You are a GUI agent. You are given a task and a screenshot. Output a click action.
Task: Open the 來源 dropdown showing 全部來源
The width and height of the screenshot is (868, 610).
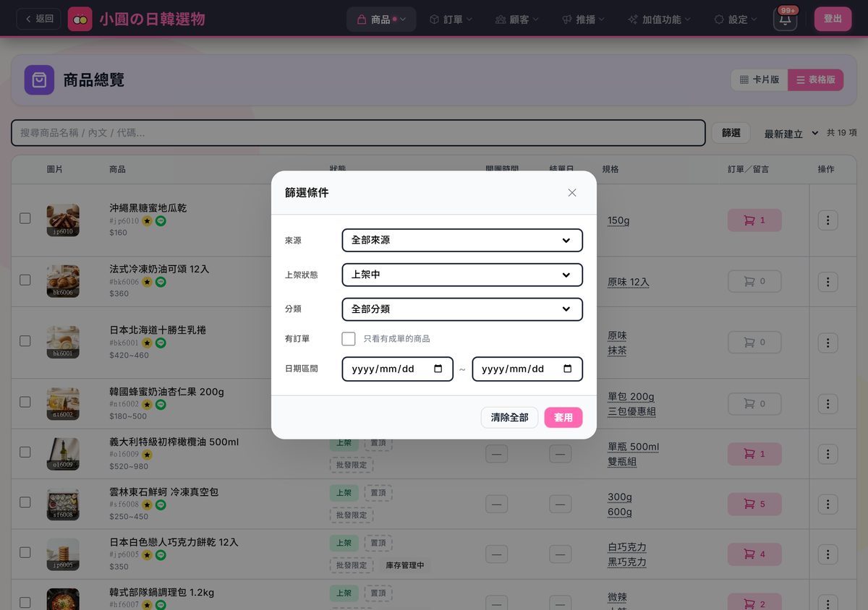(x=462, y=240)
